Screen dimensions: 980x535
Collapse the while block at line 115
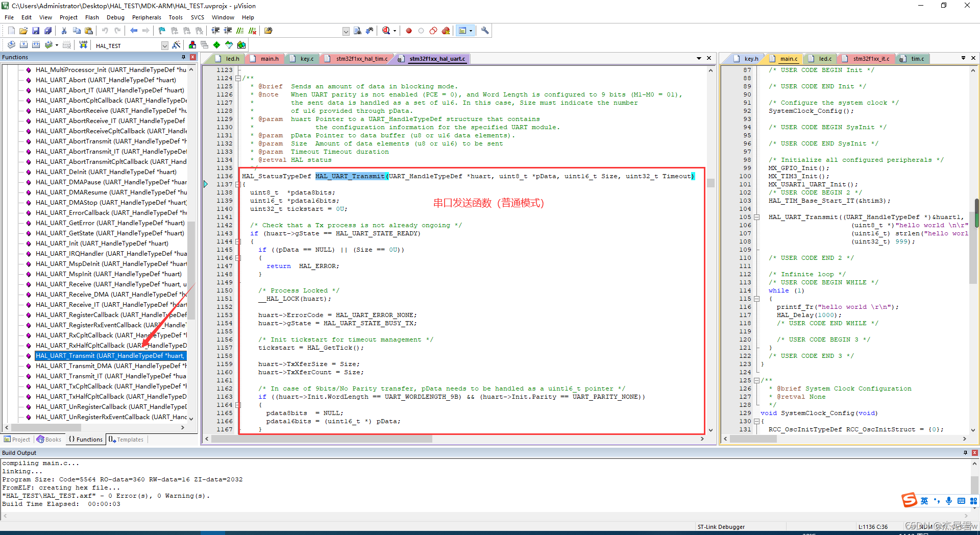tap(756, 299)
